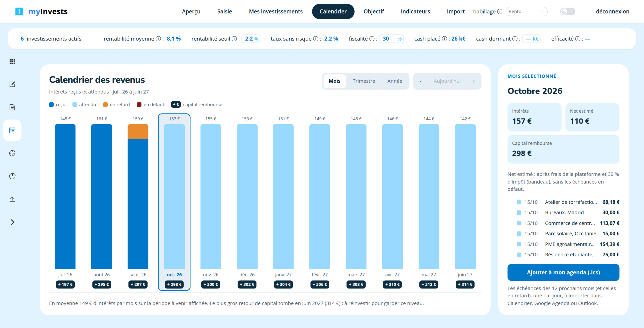Open Mes investissements tab
This screenshot has width=644, height=328.
pos(276,12)
